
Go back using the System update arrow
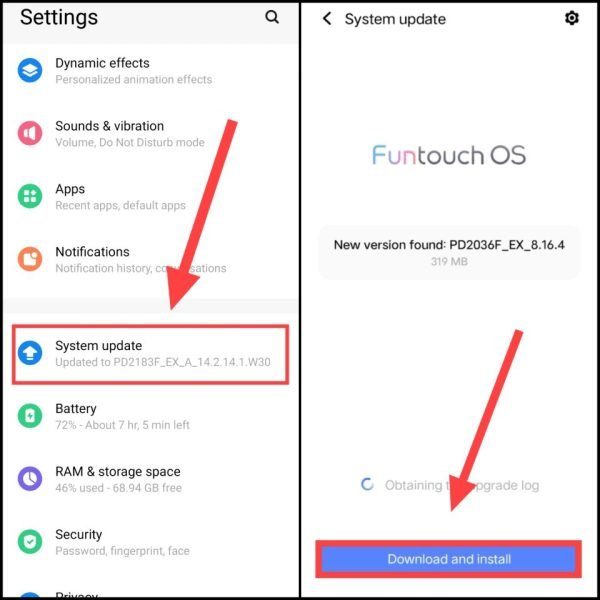pyautogui.click(x=327, y=18)
